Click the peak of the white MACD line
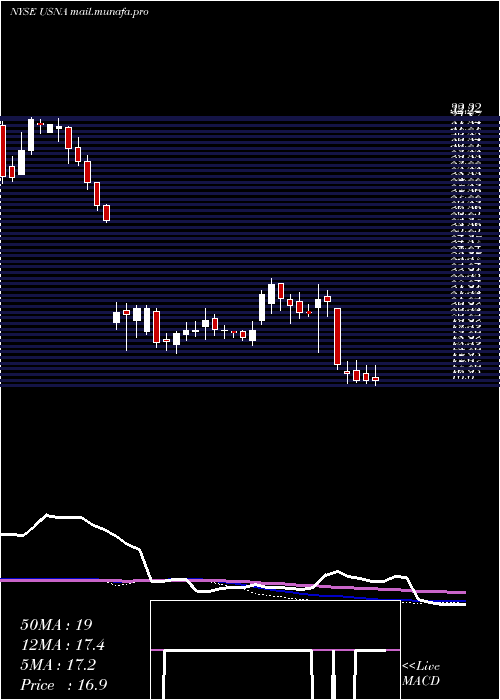This screenshot has width=500, height=700. (47, 514)
